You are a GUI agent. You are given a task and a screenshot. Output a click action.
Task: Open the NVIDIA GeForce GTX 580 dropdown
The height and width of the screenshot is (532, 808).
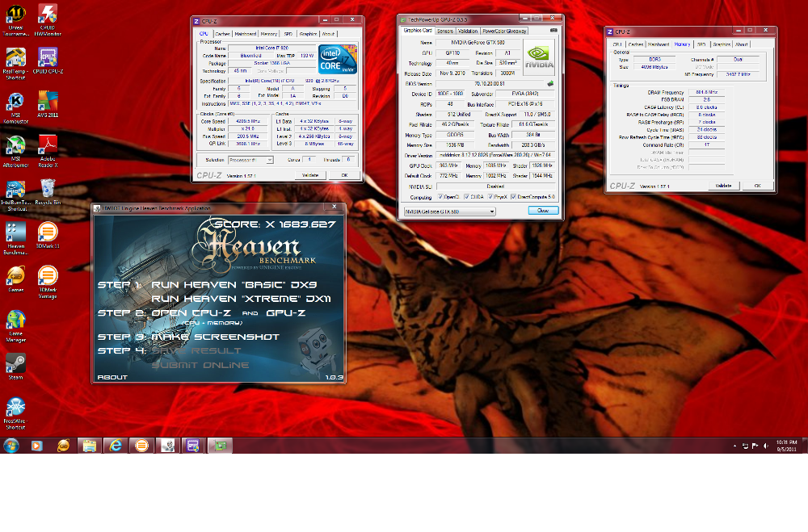(x=449, y=212)
